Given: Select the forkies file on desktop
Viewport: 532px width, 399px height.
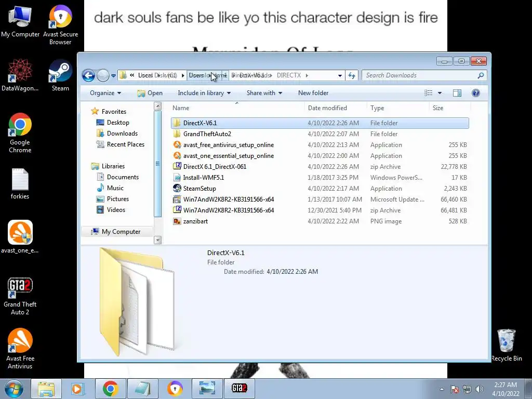Looking at the screenshot, I should tap(20, 184).
